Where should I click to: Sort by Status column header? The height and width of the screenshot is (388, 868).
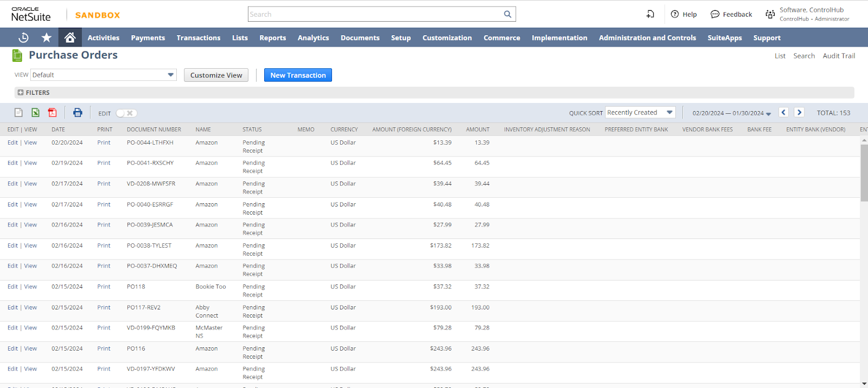tap(252, 130)
